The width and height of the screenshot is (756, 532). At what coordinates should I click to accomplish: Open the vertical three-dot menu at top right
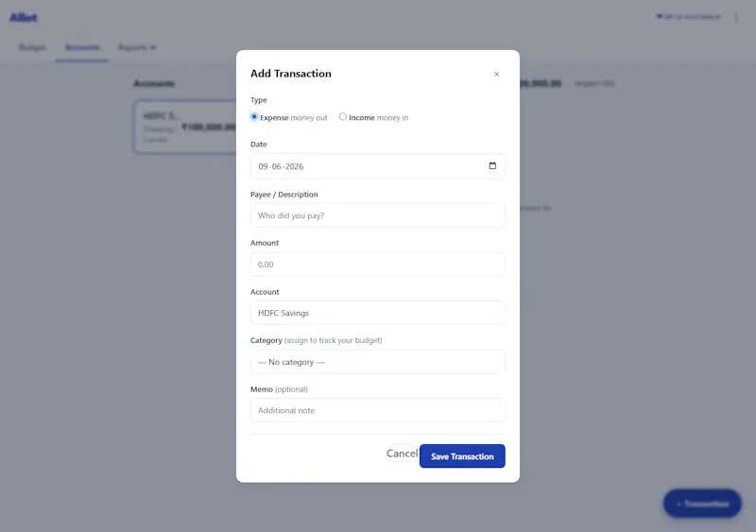[x=736, y=17]
